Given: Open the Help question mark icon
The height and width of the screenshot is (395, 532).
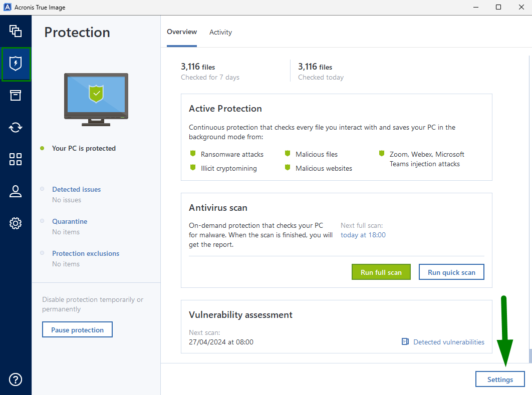Looking at the screenshot, I should pyautogui.click(x=16, y=379).
